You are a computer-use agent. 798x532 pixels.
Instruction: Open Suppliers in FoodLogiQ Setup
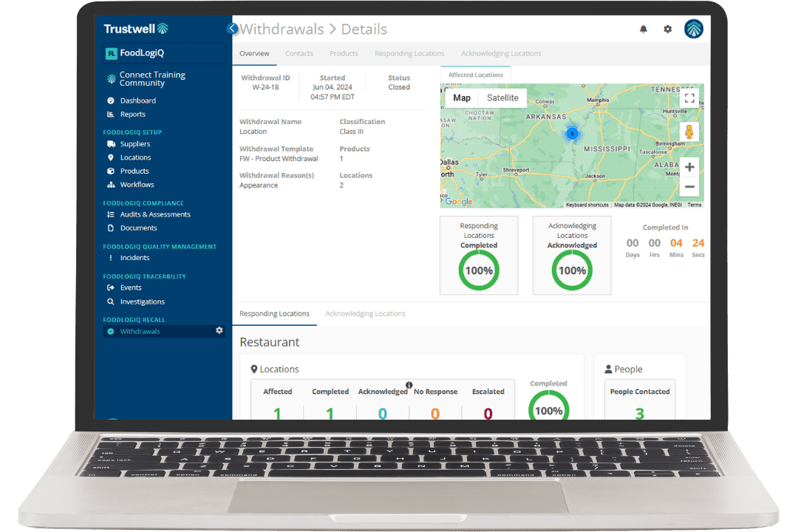[135, 144]
